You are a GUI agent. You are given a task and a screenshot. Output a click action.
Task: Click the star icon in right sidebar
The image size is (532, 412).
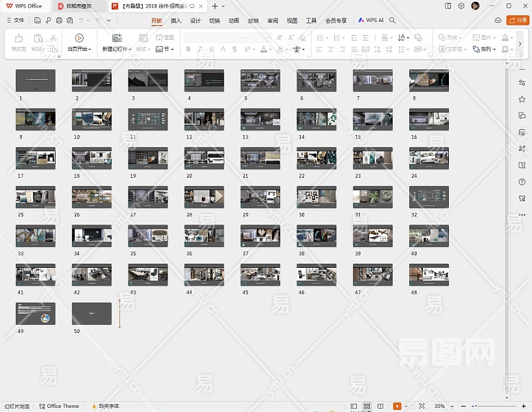(522, 99)
